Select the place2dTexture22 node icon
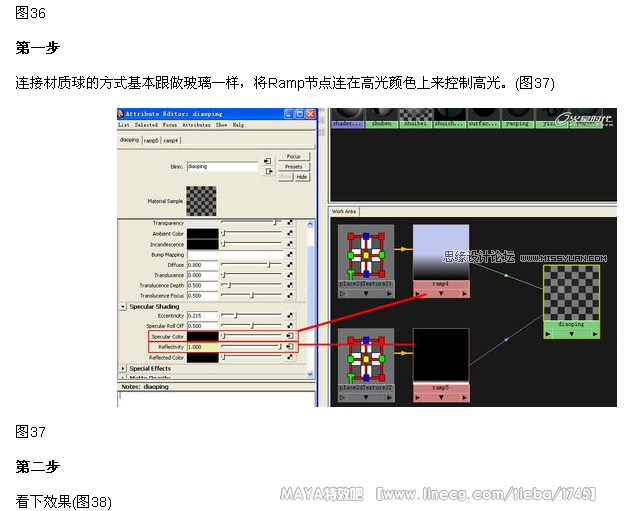This screenshot has height=511, width=630. 366,356
